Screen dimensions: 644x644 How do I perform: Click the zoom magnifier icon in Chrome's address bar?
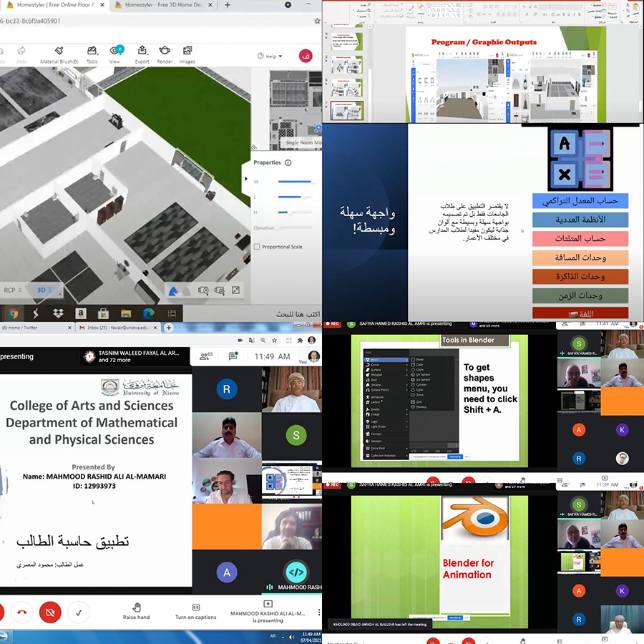click(263, 340)
